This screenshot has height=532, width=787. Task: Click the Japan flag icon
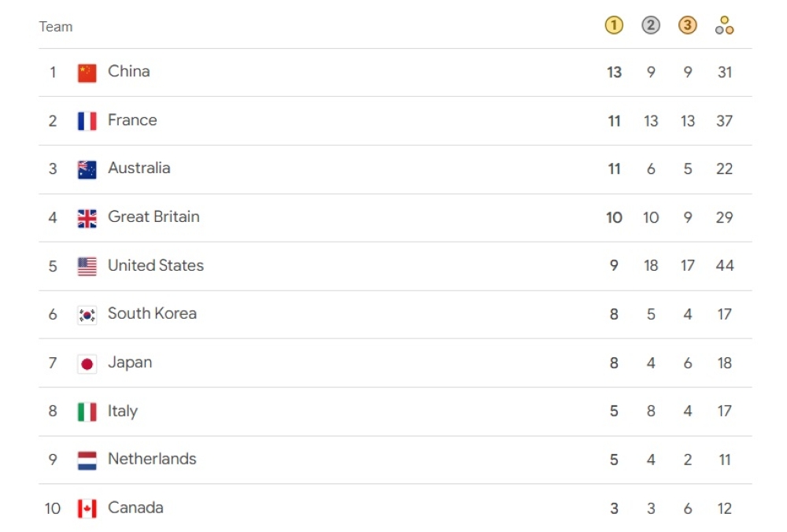(87, 364)
